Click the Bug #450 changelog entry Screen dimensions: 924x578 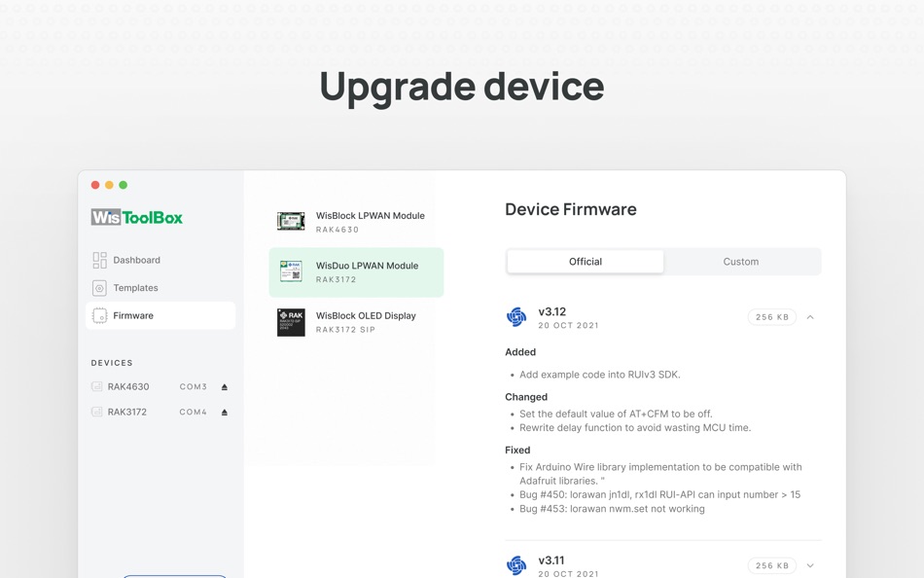(x=660, y=495)
